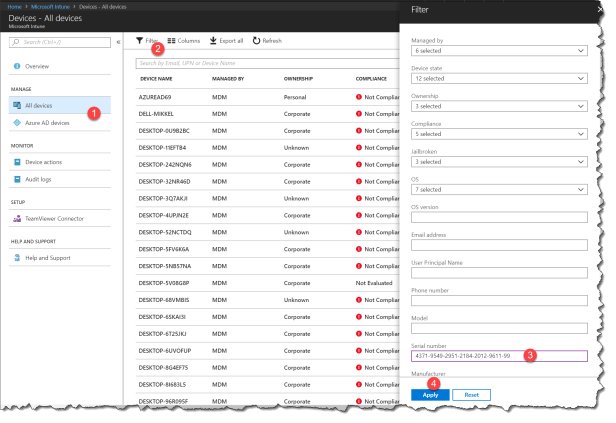
Task: Click the OS version input field
Action: click(x=499, y=217)
